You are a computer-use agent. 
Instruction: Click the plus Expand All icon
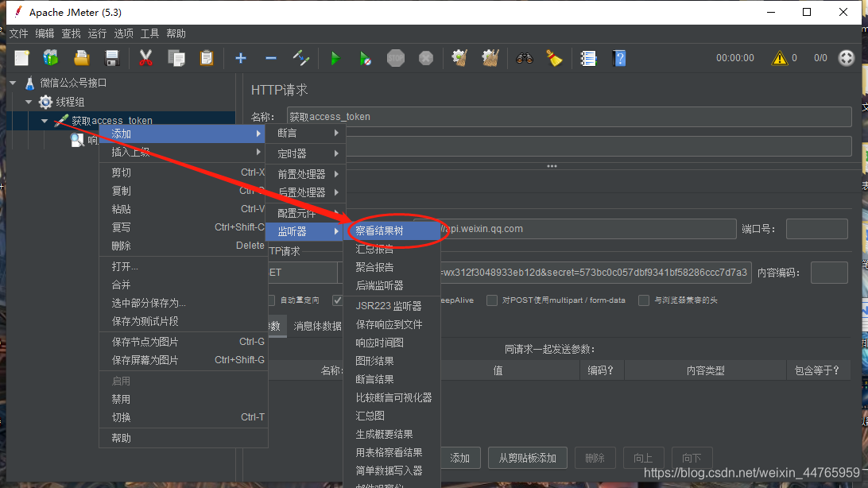pos(240,58)
